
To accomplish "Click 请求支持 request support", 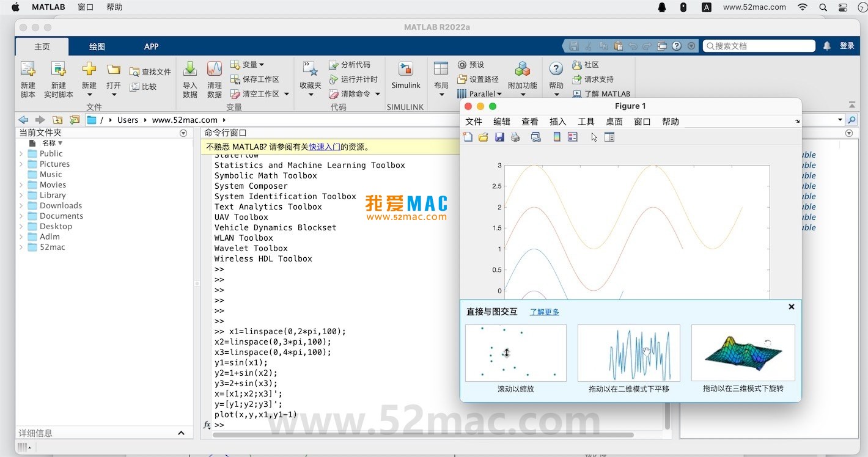I will coord(593,79).
